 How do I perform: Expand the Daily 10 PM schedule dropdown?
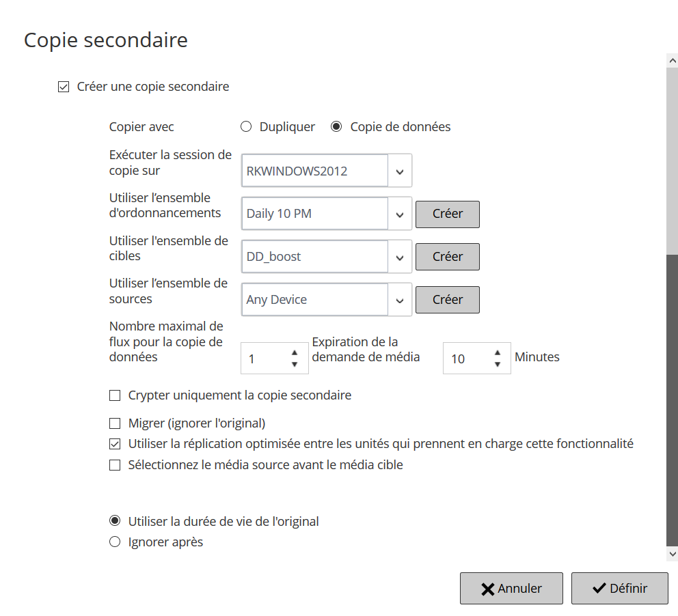[400, 214]
